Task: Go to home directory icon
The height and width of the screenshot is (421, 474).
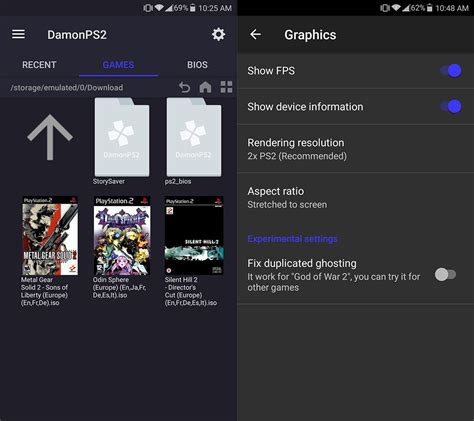Action: [x=205, y=87]
